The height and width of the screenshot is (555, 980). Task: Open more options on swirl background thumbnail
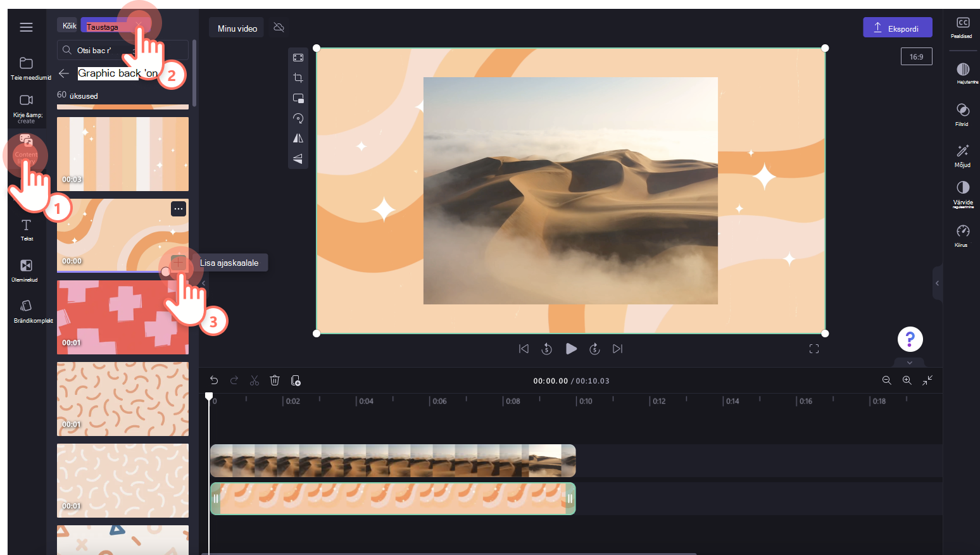tap(179, 209)
